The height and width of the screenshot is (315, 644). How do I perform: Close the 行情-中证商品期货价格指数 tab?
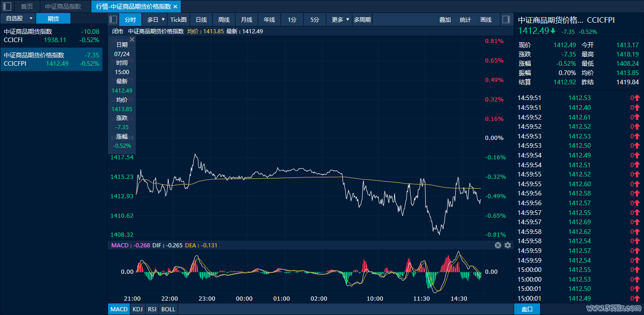(x=175, y=6)
